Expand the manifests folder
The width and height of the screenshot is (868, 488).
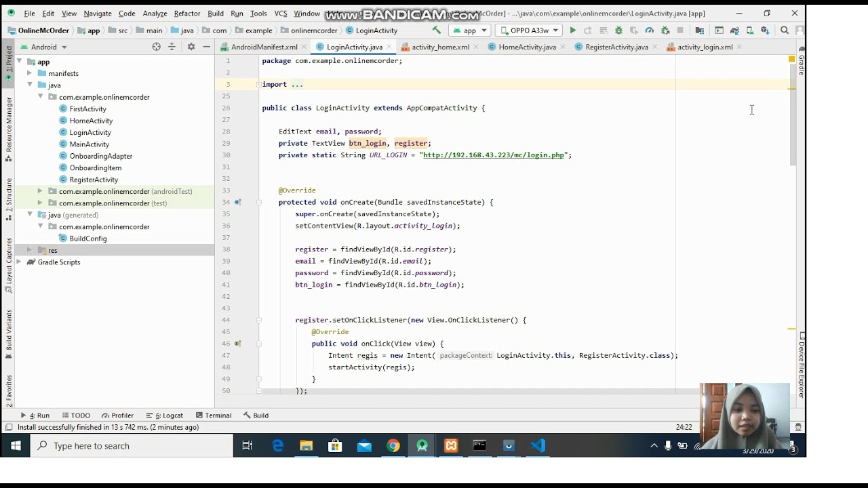(29, 73)
